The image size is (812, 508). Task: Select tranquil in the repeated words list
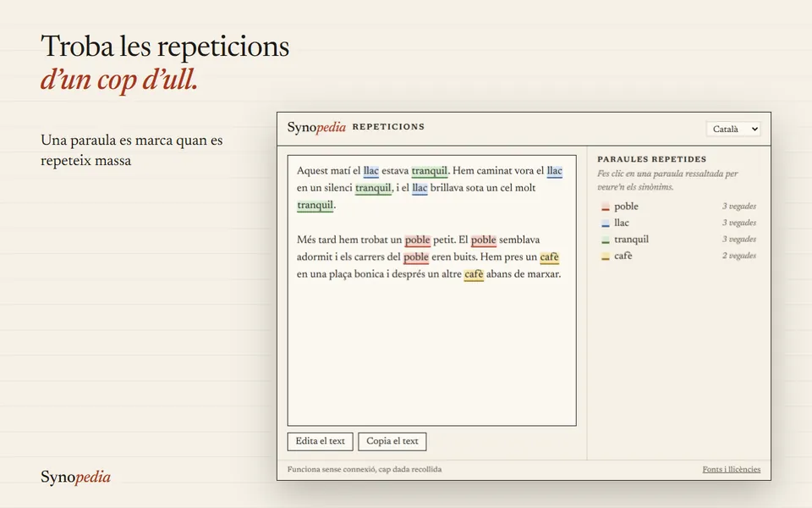678,240
